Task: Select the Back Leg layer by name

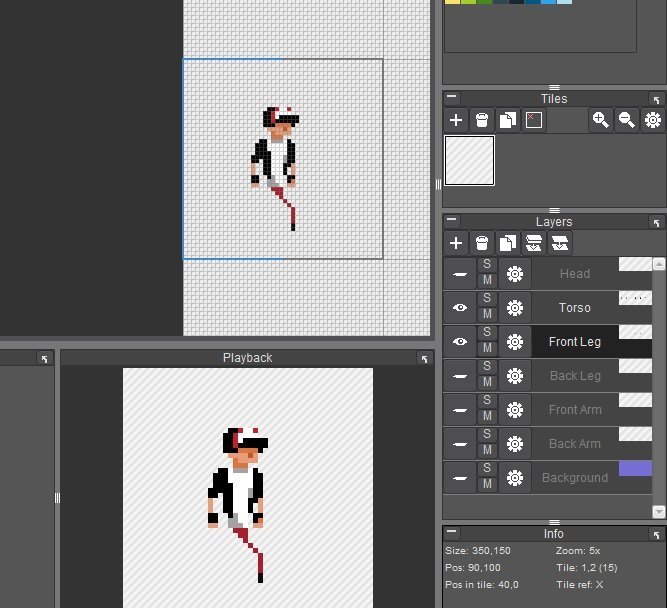Action: click(575, 376)
